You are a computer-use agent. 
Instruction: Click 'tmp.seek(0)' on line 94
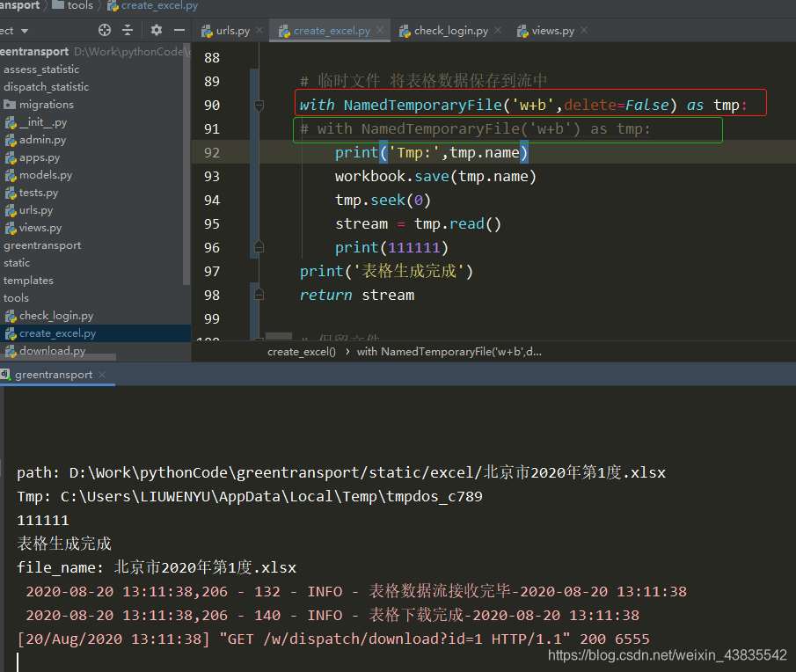383,200
